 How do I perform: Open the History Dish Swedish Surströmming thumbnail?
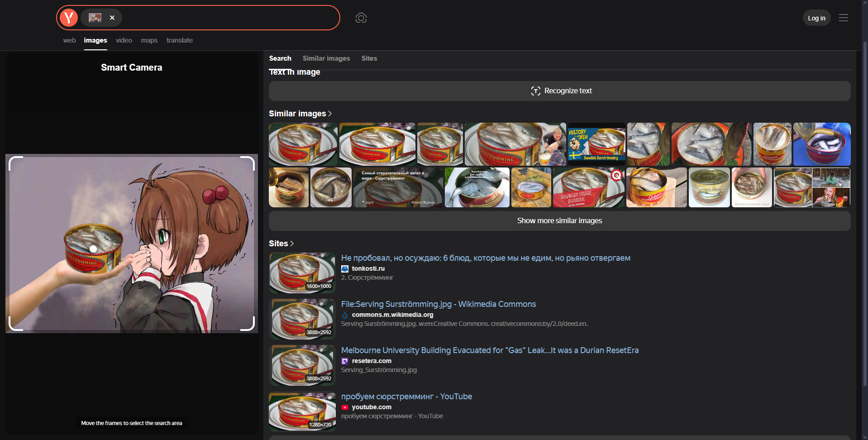pos(596,144)
